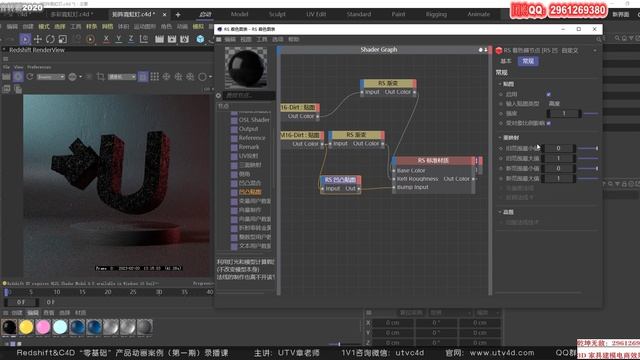Open the input map type dropdown showing 高度

click(x=555, y=104)
